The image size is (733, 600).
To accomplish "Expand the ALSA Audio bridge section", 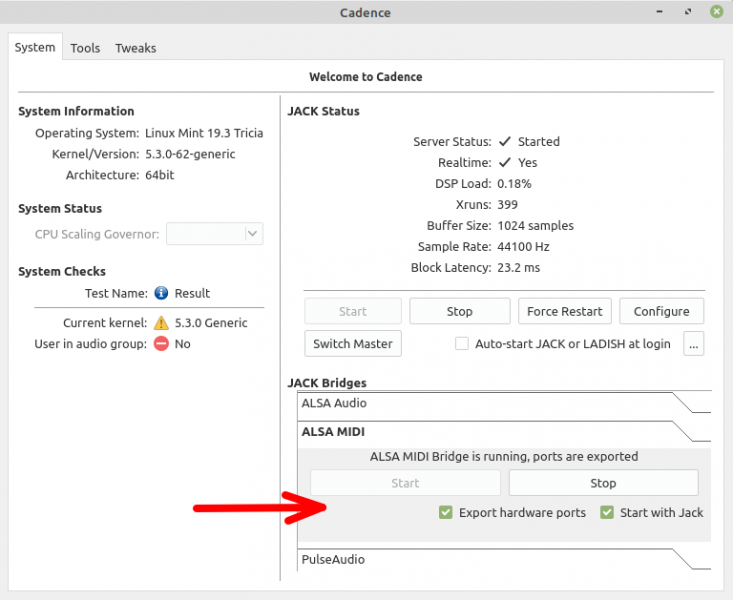I will point(504,403).
